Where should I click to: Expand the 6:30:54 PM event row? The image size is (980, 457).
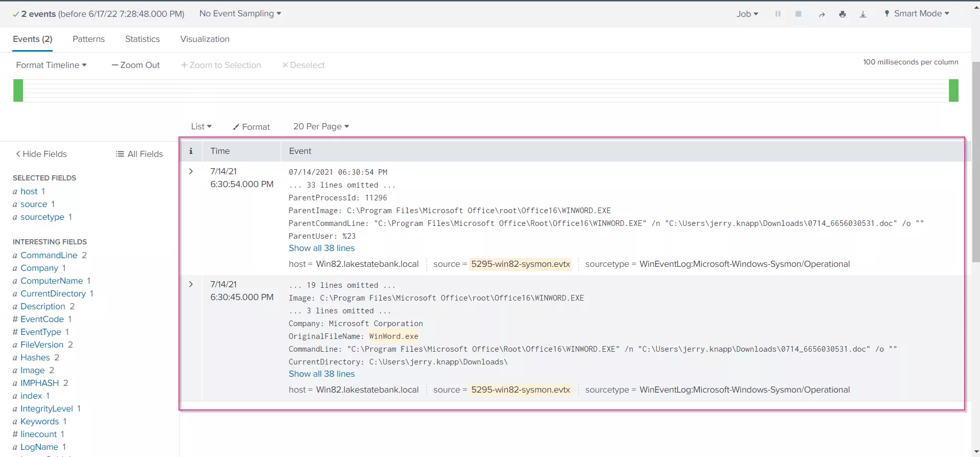191,171
